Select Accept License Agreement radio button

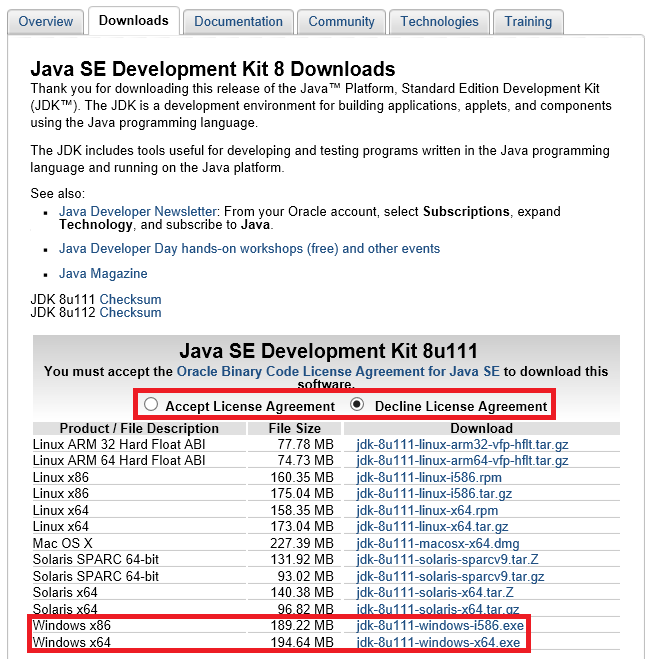(x=150, y=404)
